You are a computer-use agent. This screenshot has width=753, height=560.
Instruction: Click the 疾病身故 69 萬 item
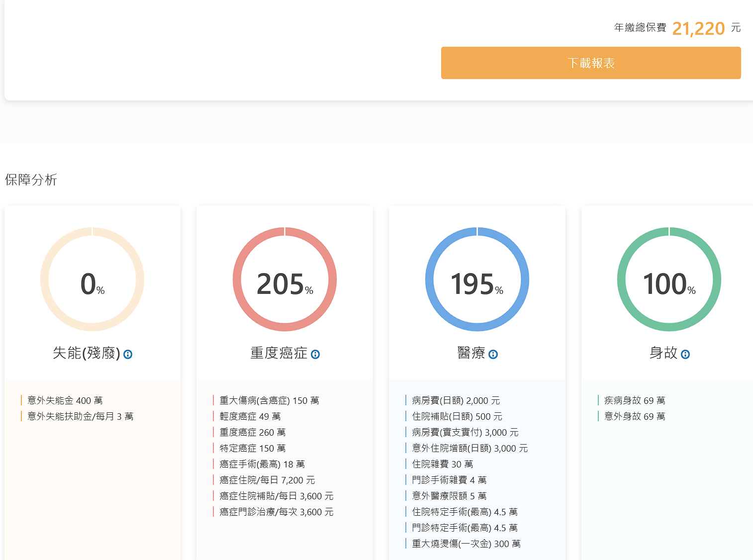635,400
